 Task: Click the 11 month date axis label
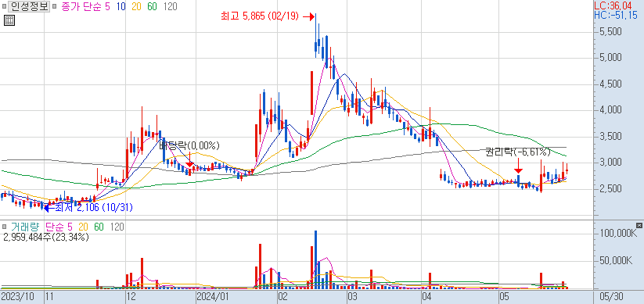click(49, 296)
